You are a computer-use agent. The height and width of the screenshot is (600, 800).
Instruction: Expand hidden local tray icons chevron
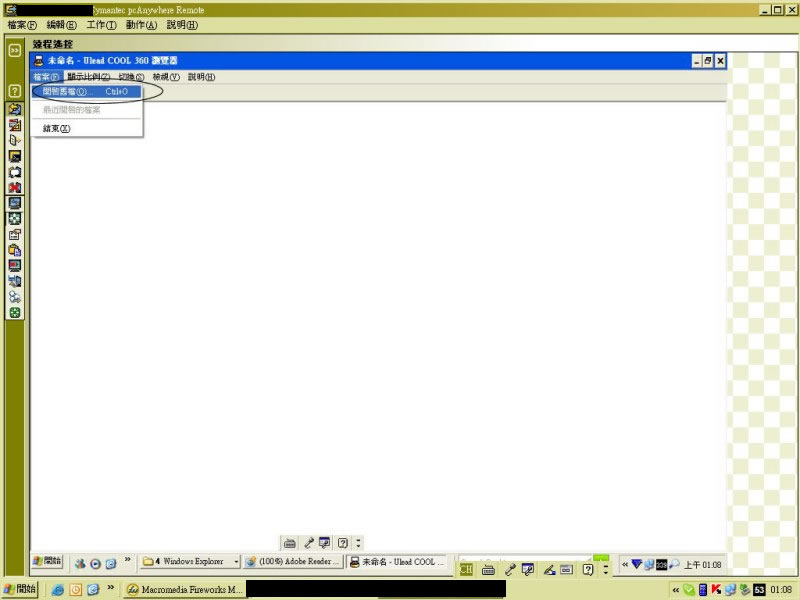[676, 590]
